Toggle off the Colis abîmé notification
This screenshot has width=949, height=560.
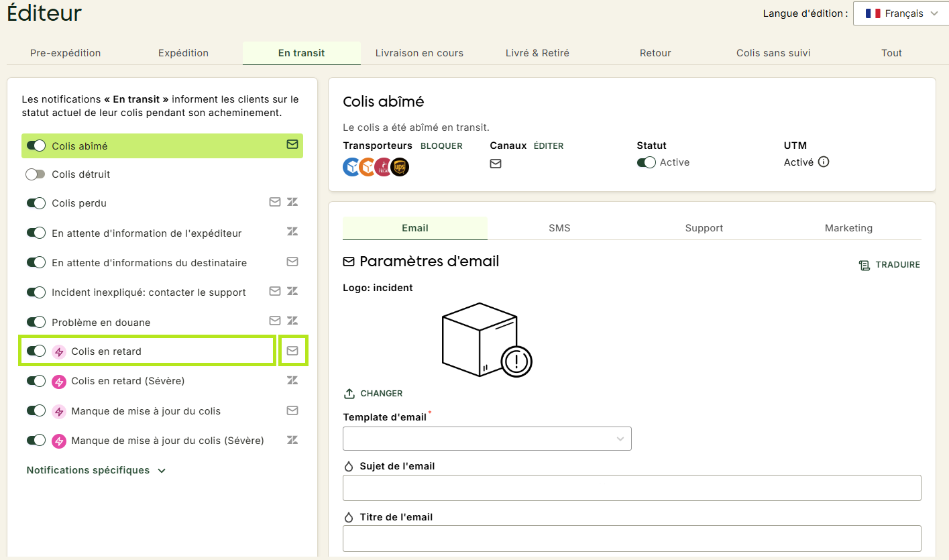point(36,146)
